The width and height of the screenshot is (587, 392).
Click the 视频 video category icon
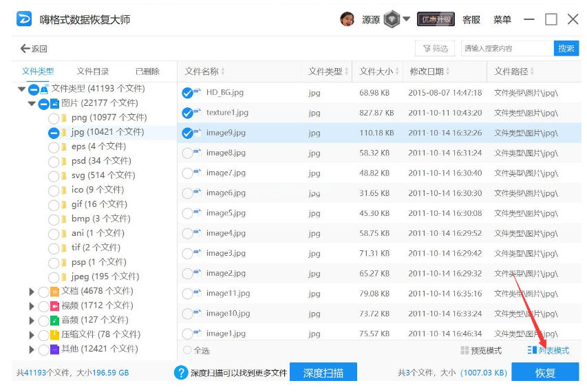click(x=54, y=305)
